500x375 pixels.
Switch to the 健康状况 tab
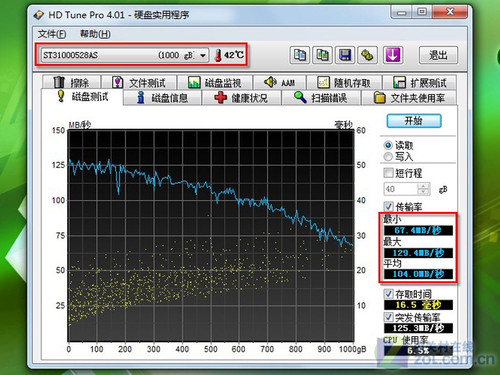tap(242, 98)
